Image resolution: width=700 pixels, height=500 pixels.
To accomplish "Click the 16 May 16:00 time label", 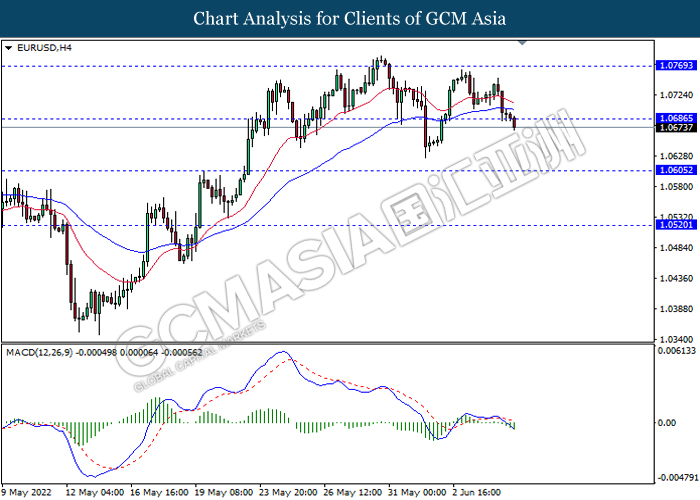I will (x=159, y=492).
